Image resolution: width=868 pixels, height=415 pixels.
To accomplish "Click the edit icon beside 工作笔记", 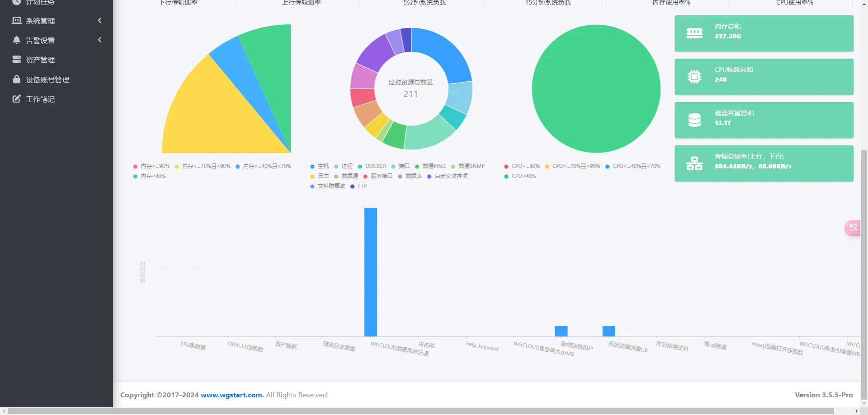I will pyautogui.click(x=17, y=99).
